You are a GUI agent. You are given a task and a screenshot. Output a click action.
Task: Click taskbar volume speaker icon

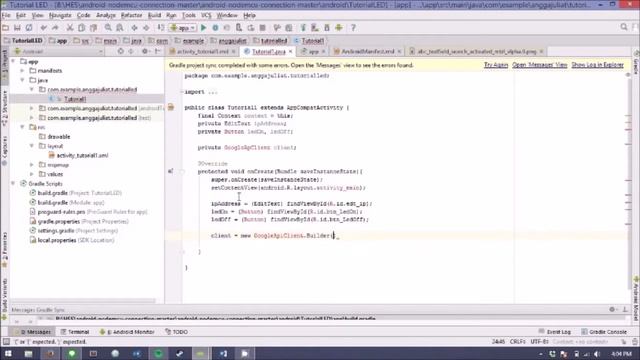pos(597,354)
